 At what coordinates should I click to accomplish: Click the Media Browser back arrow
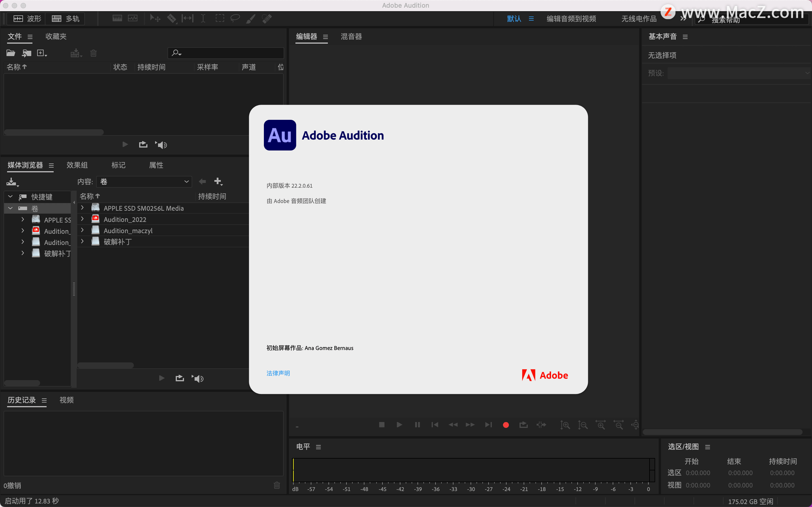click(x=203, y=181)
